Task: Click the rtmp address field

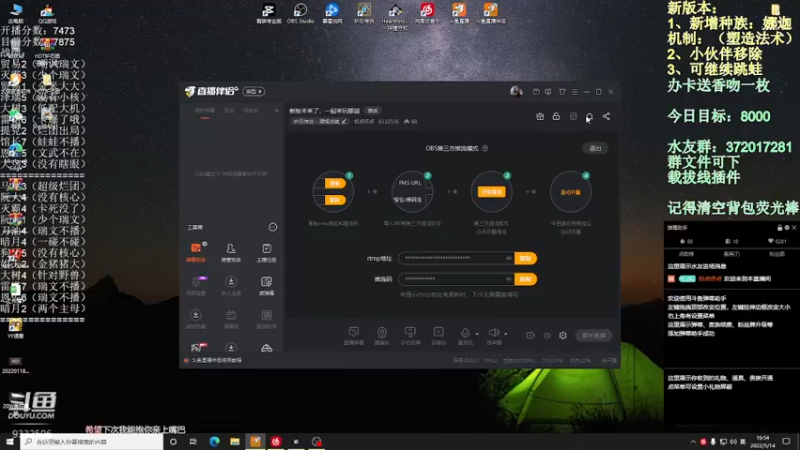Action: click(x=457, y=258)
